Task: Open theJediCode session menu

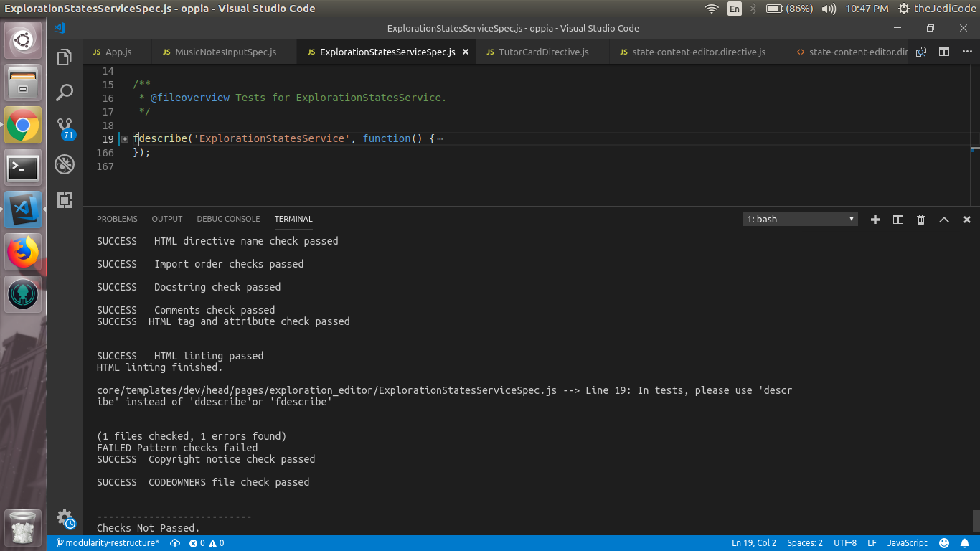Action: (938, 9)
